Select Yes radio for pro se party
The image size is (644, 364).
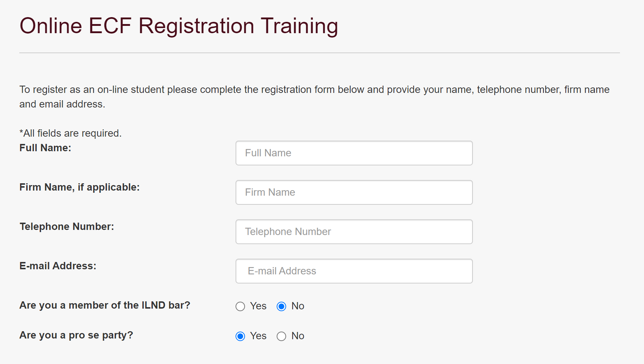point(240,336)
